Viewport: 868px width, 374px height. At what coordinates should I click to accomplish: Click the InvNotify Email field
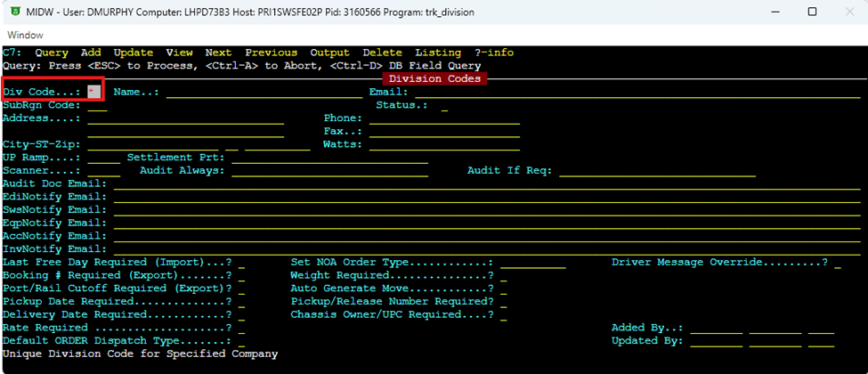point(487,249)
